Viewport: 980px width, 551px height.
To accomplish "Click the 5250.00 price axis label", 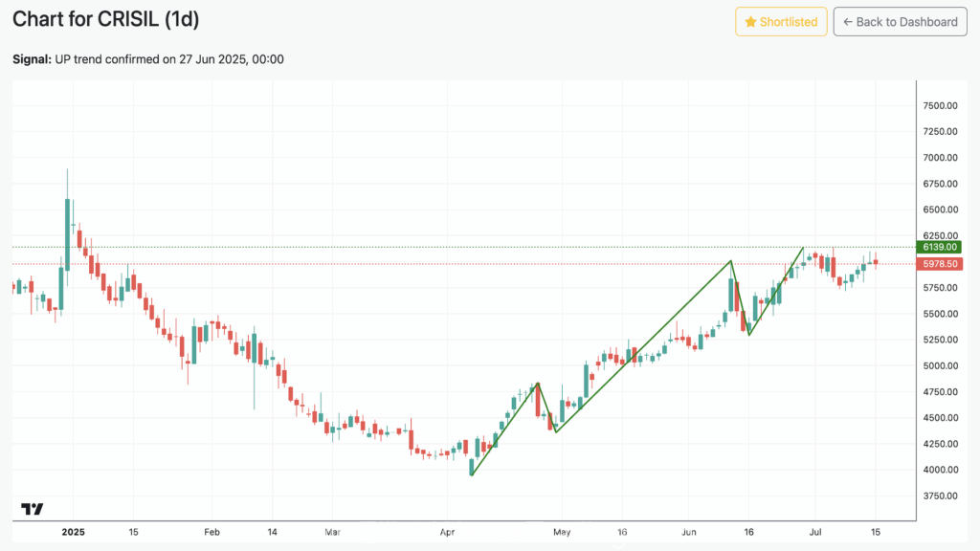I will 940,340.
